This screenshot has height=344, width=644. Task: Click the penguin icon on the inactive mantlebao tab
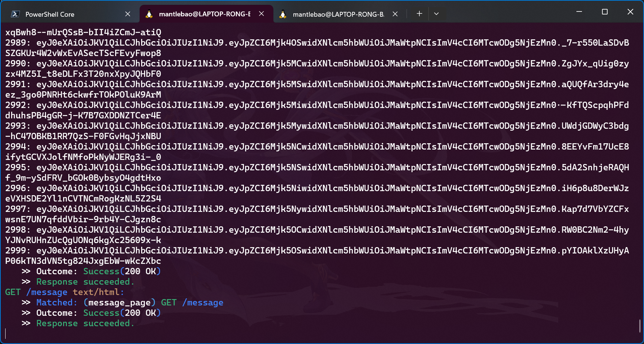click(x=283, y=14)
